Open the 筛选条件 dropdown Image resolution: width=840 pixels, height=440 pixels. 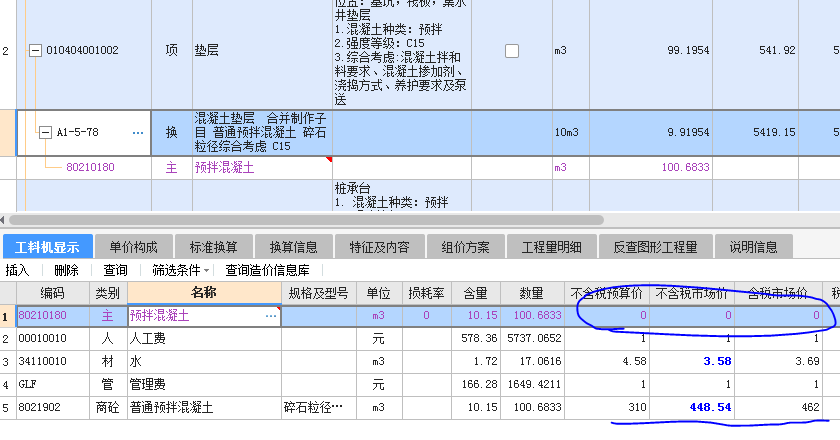181,270
